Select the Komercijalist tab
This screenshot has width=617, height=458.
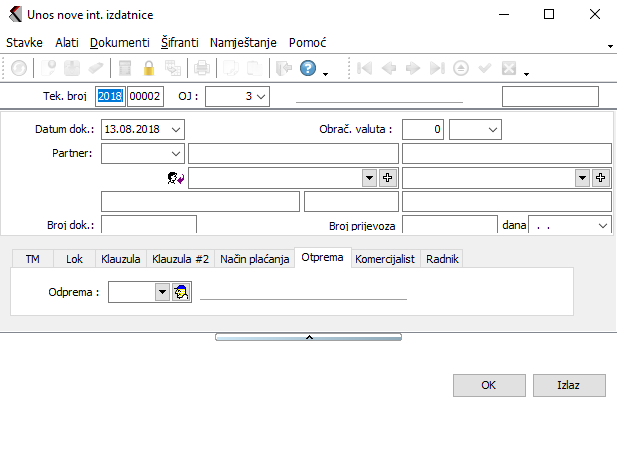(385, 258)
